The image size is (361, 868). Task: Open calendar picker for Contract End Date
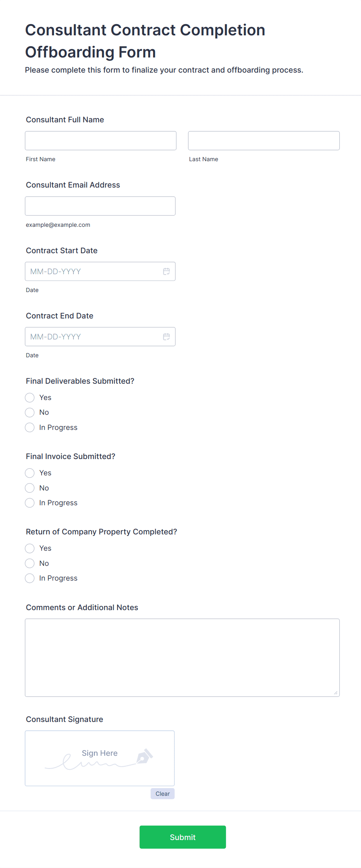pyautogui.click(x=166, y=337)
